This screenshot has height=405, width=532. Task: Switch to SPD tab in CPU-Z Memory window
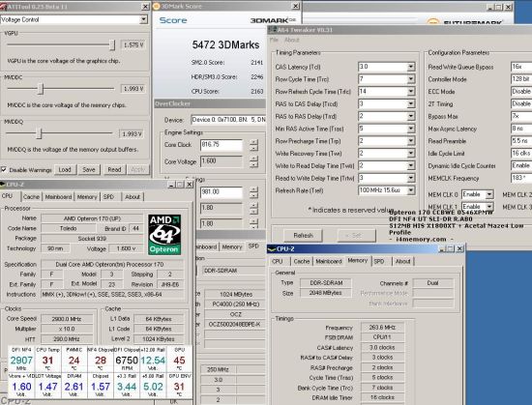[379, 261]
